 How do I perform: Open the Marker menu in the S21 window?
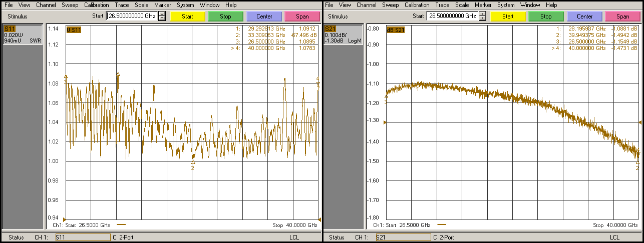click(x=483, y=5)
